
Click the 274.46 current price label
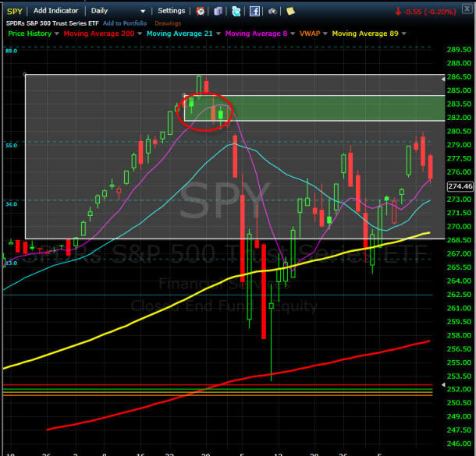coord(460,186)
